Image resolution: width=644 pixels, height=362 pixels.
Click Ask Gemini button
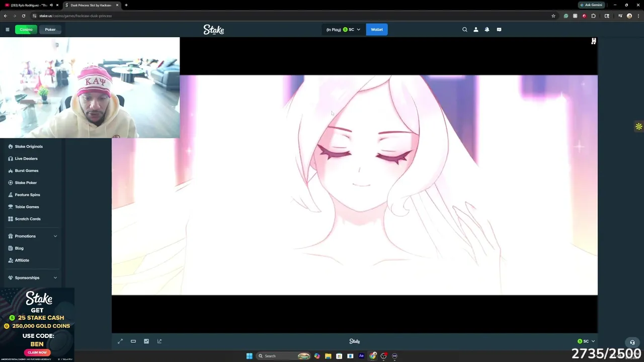pyautogui.click(x=591, y=5)
